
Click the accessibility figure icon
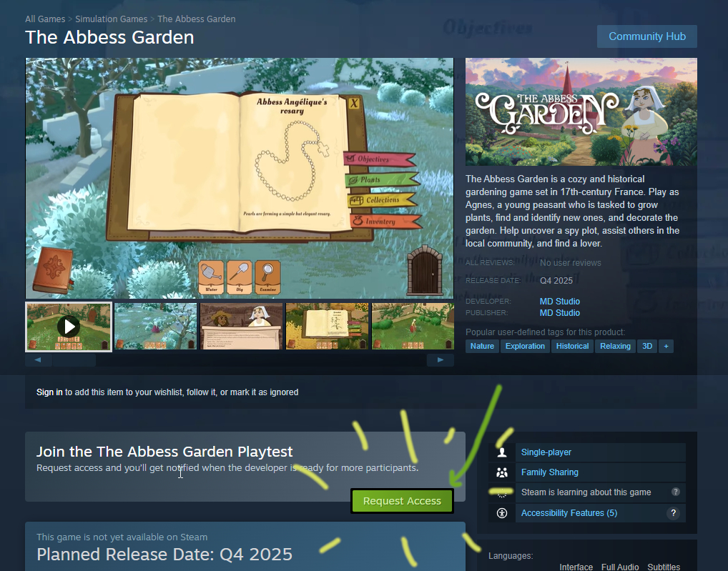pos(502,513)
